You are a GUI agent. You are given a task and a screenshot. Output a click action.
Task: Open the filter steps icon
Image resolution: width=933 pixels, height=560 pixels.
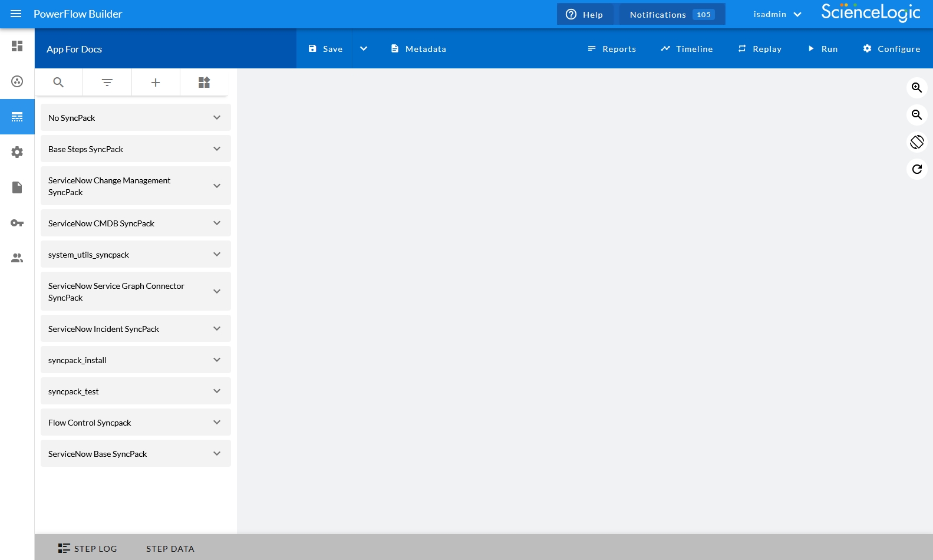107,83
